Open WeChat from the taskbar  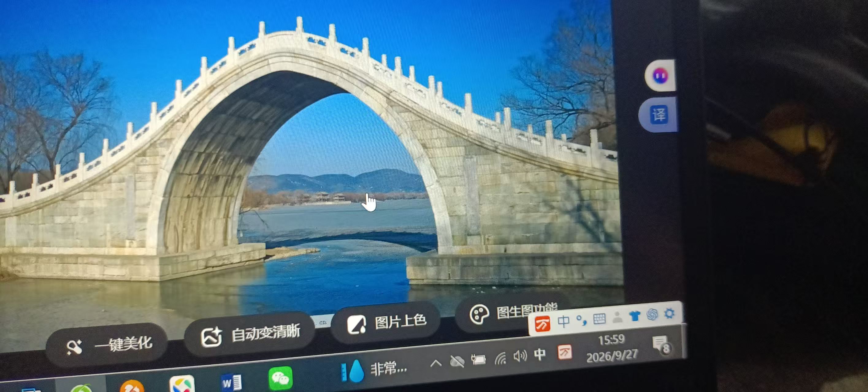click(x=280, y=379)
